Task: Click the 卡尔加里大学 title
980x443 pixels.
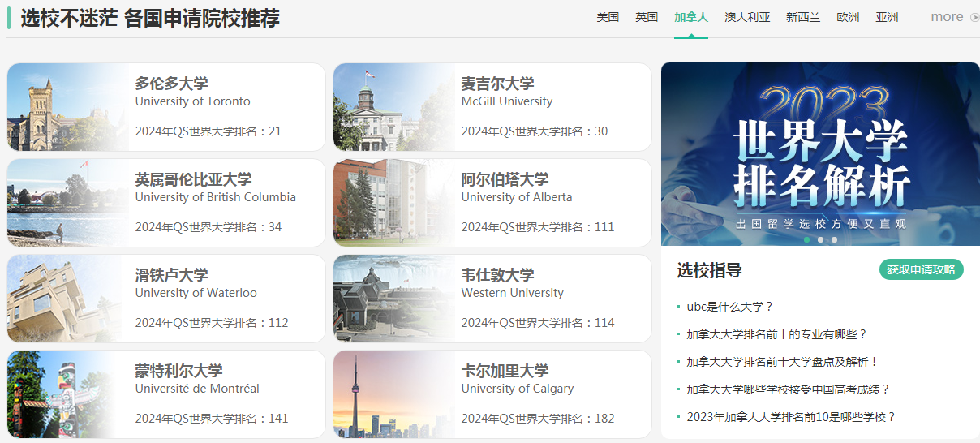Action: (505, 371)
